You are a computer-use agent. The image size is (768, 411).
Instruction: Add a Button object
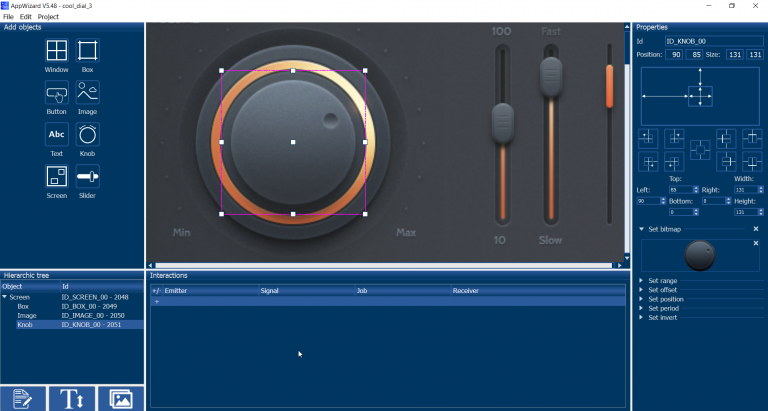pyautogui.click(x=57, y=93)
